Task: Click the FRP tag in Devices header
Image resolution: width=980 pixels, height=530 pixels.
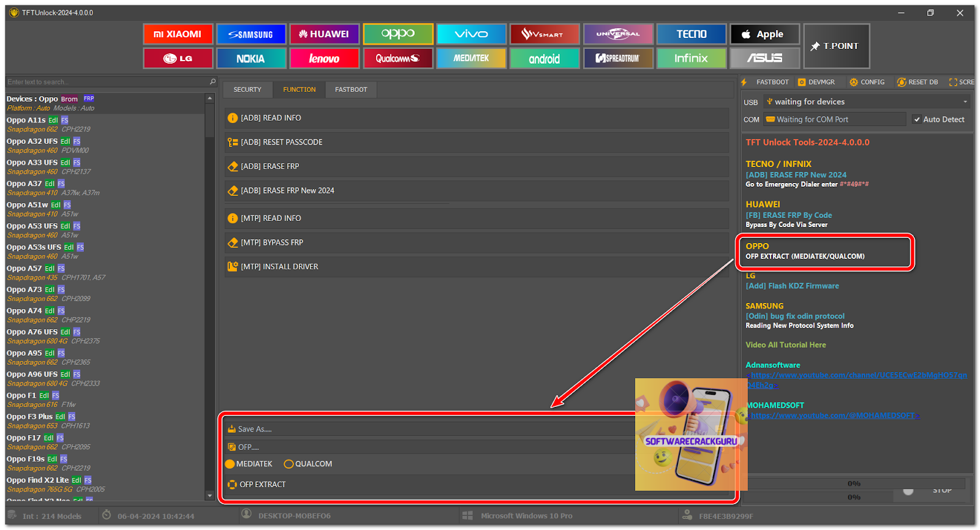Action: 89,99
